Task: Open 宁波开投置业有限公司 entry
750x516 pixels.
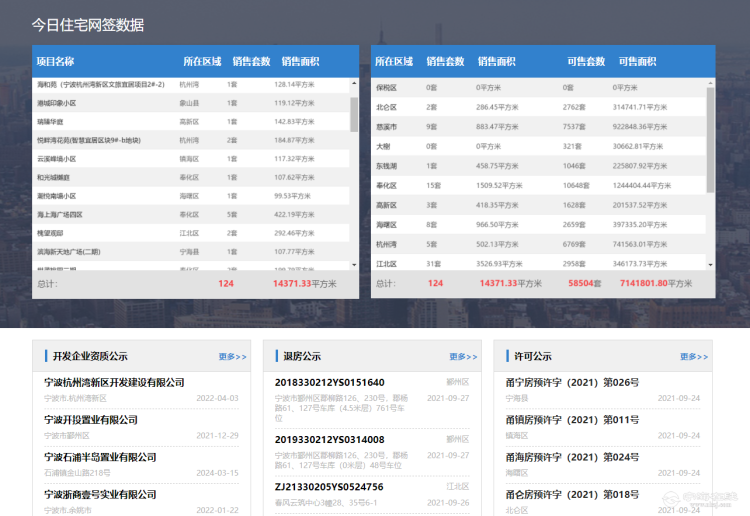Action: click(91, 420)
